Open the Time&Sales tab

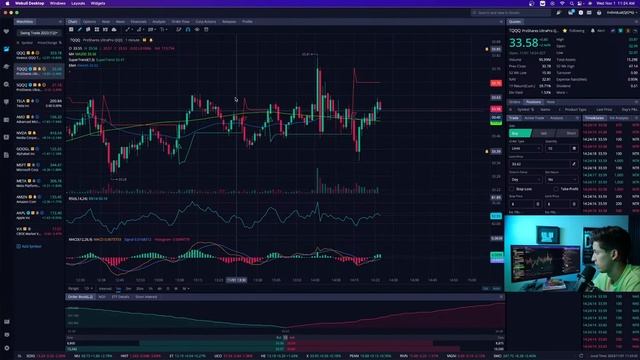click(594, 118)
